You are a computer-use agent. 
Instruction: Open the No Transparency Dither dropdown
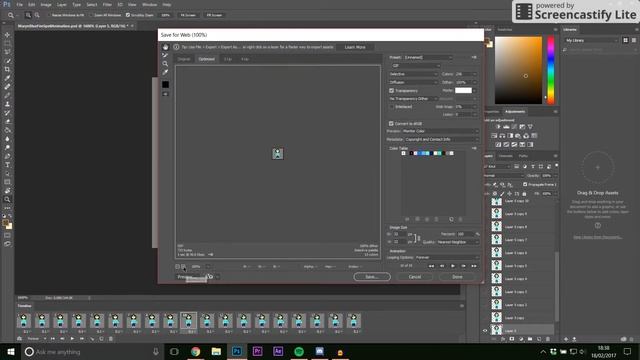pos(413,99)
